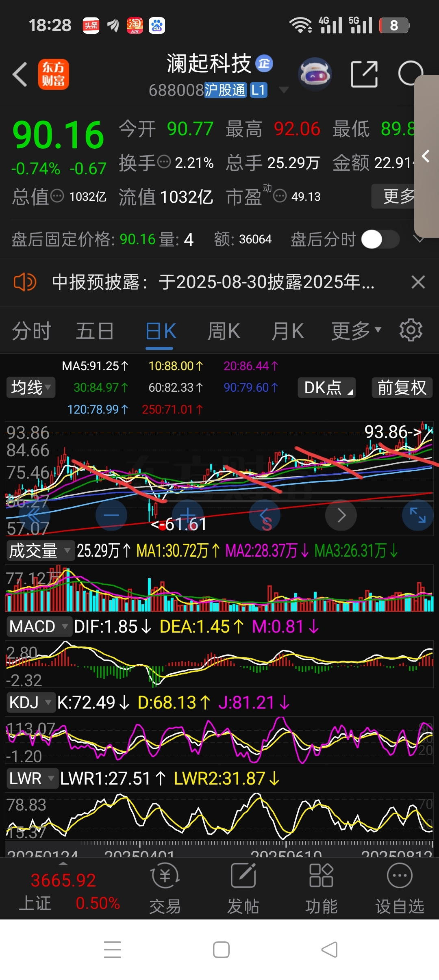Tap the 沪股通 badge
Screen dimensions: 439x980
(x=225, y=90)
